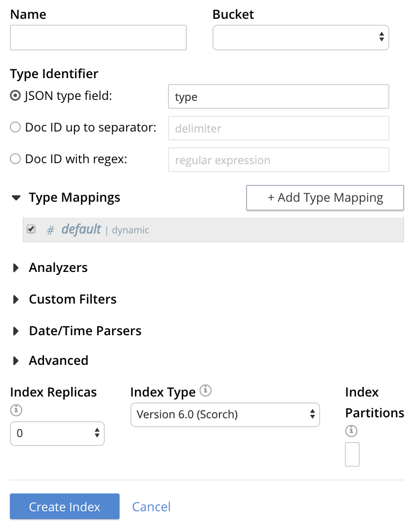Focus the Name input field
417x532 pixels.
[98, 38]
